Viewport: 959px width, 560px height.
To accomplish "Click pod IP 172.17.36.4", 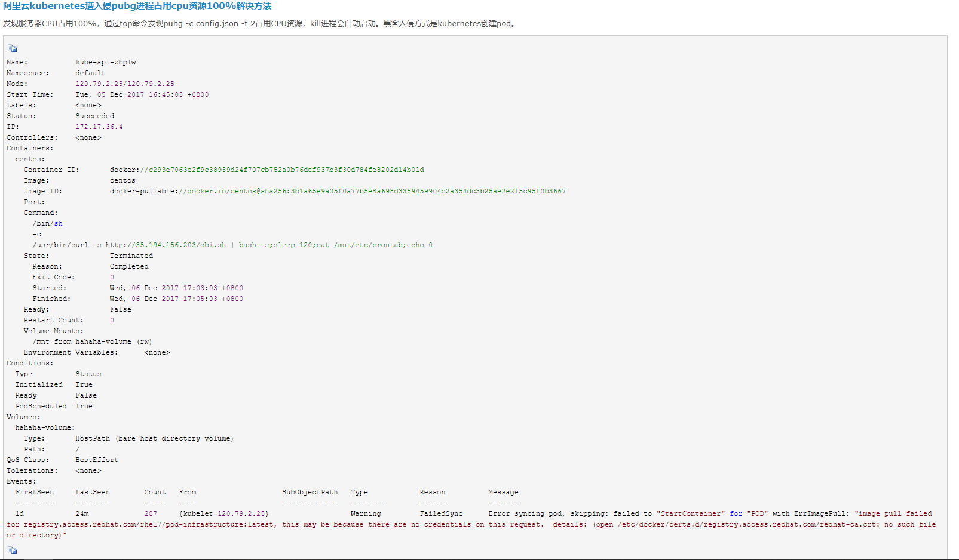I will coord(99,127).
